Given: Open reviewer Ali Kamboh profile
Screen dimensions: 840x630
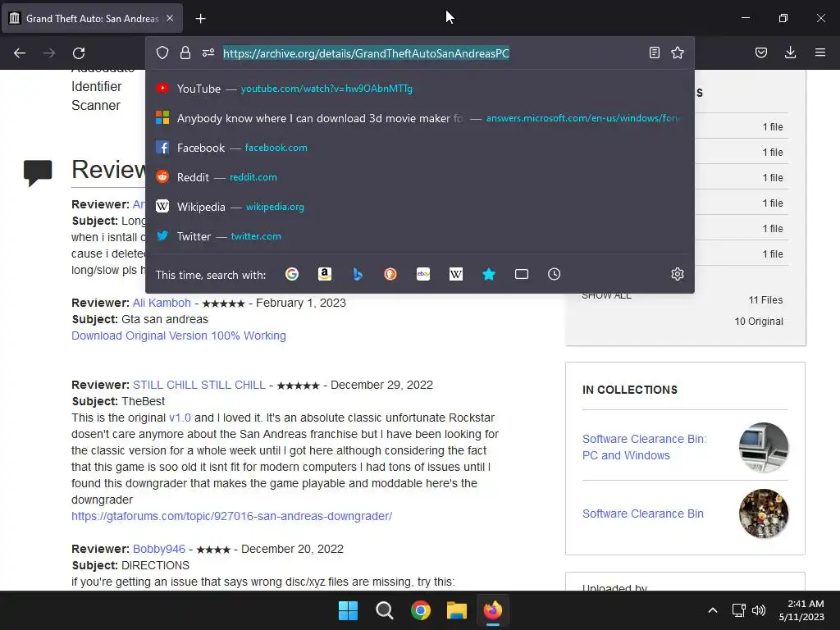Looking at the screenshot, I should point(162,303).
